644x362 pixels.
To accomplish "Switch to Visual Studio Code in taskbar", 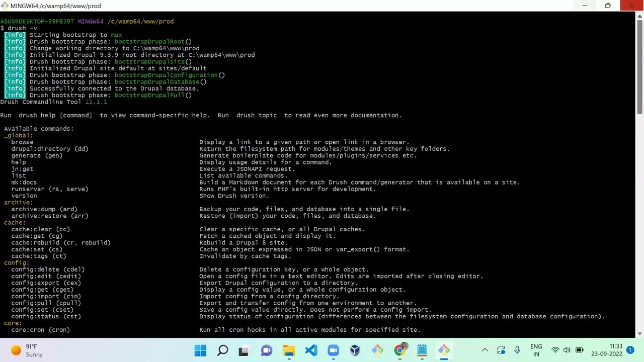I will (x=311, y=350).
